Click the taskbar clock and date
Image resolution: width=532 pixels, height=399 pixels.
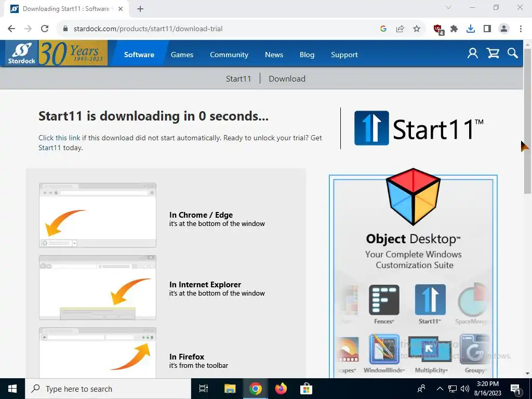tap(487, 389)
